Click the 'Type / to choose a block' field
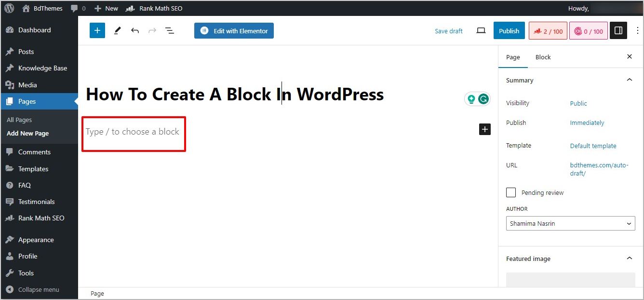Image resolution: width=644 pixels, height=300 pixels. click(x=133, y=132)
